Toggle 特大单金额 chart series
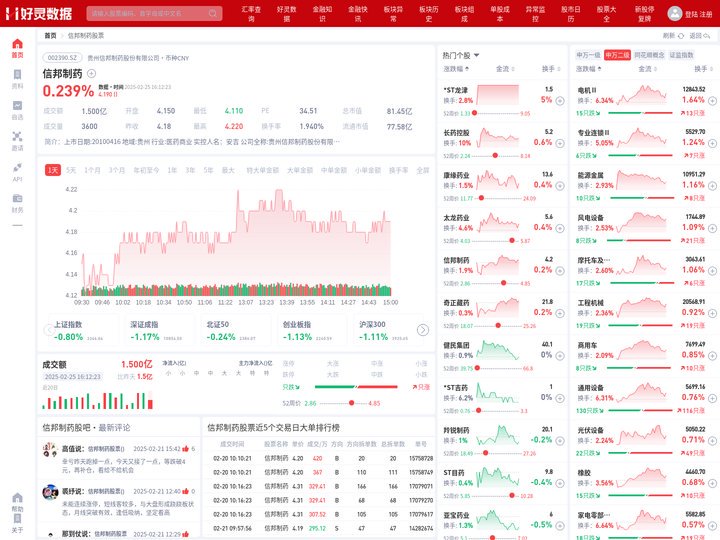 pos(262,170)
